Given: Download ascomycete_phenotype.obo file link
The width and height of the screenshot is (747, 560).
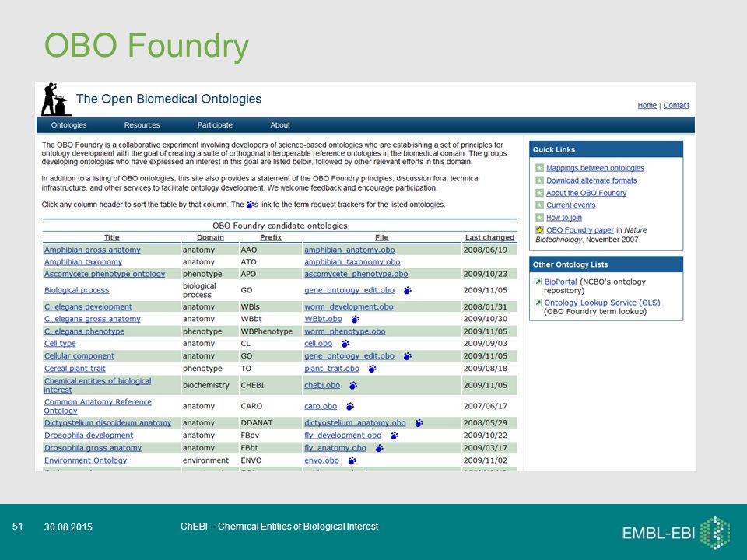Looking at the screenshot, I should [356, 274].
